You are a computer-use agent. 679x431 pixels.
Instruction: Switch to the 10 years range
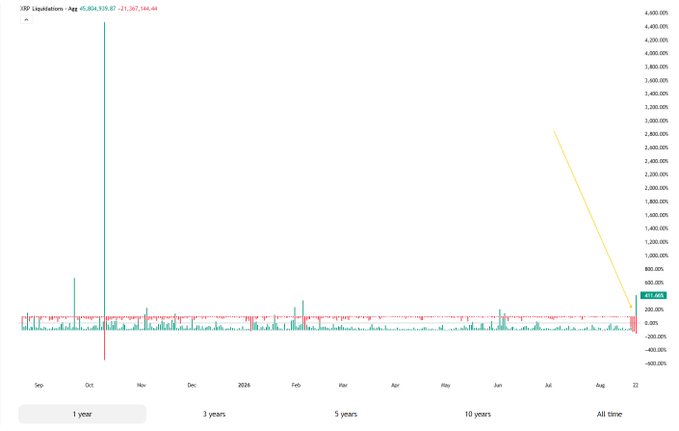[478, 414]
